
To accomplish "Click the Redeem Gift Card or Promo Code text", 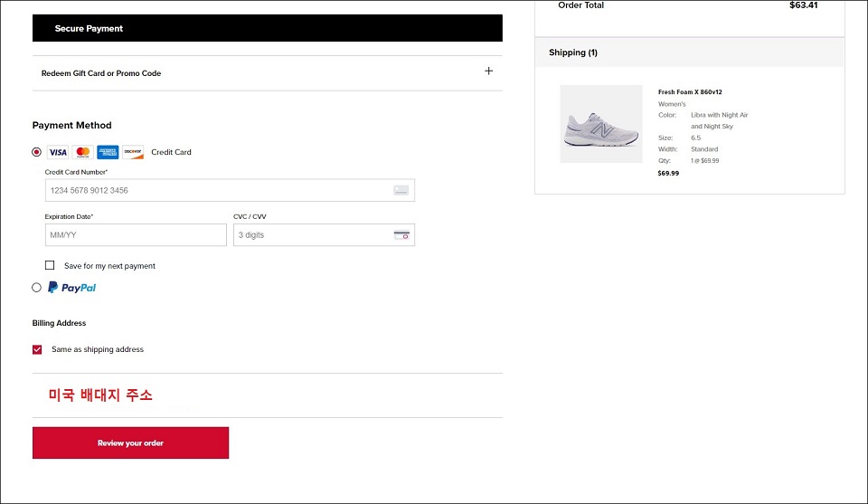I will (101, 73).
